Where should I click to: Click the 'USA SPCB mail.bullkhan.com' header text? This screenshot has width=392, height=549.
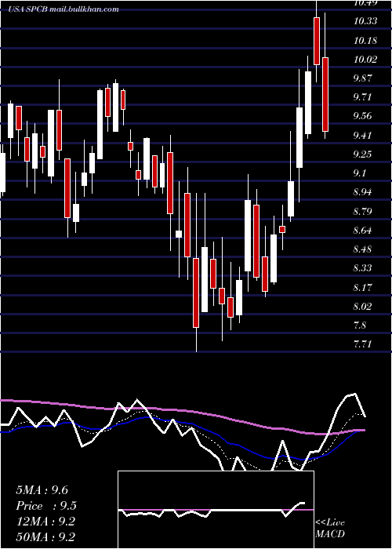tap(64, 9)
